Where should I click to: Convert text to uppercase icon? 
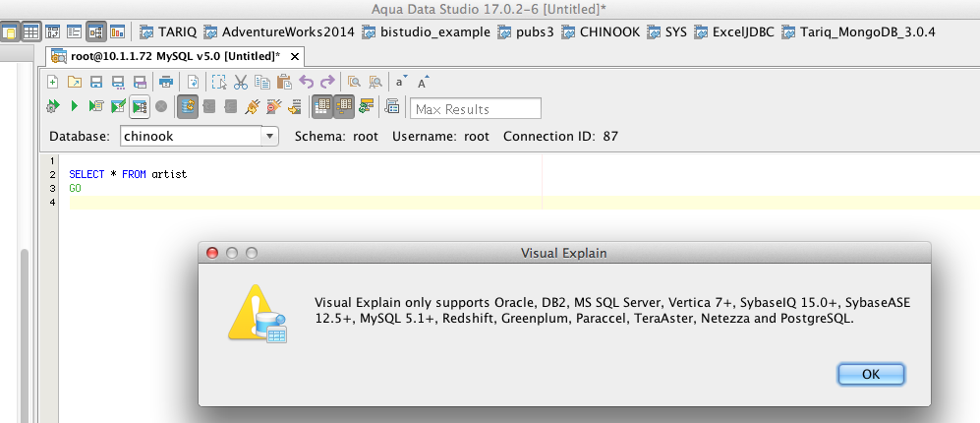(x=424, y=82)
